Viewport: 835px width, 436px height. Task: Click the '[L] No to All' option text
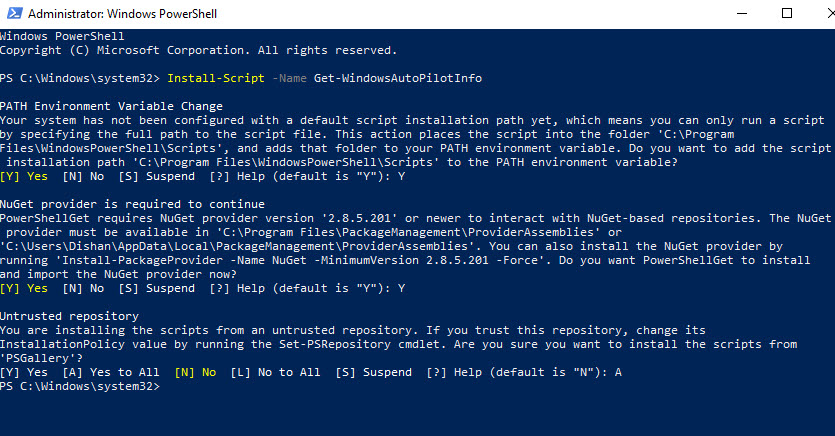275,372
